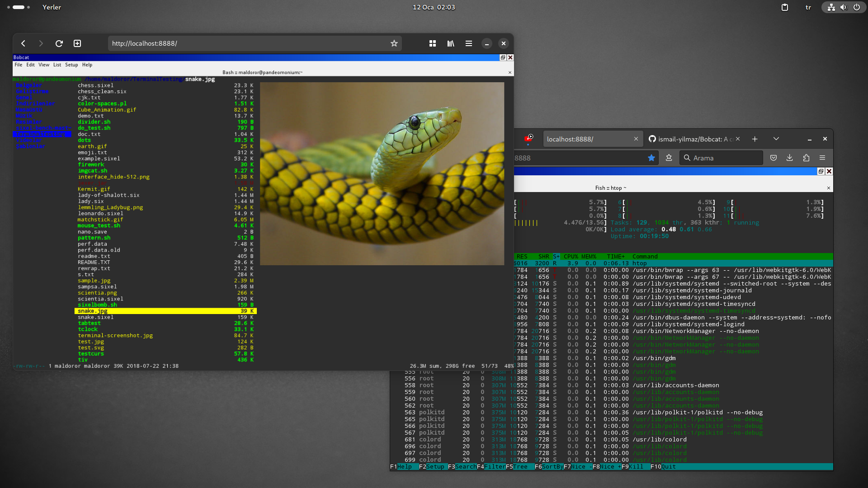Open the Setup menu in Bobcat
This screenshot has width=868, height=488.
click(x=71, y=65)
